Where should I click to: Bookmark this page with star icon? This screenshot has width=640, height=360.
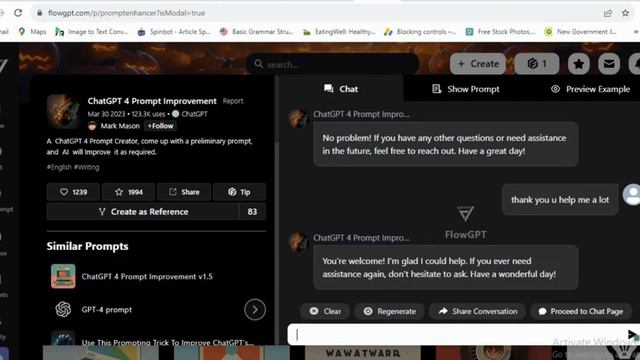(625, 13)
